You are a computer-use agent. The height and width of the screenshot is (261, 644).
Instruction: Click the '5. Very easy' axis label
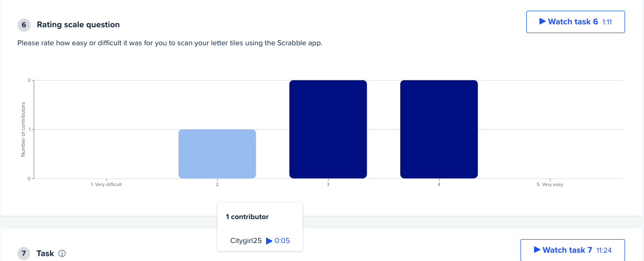pyautogui.click(x=550, y=185)
